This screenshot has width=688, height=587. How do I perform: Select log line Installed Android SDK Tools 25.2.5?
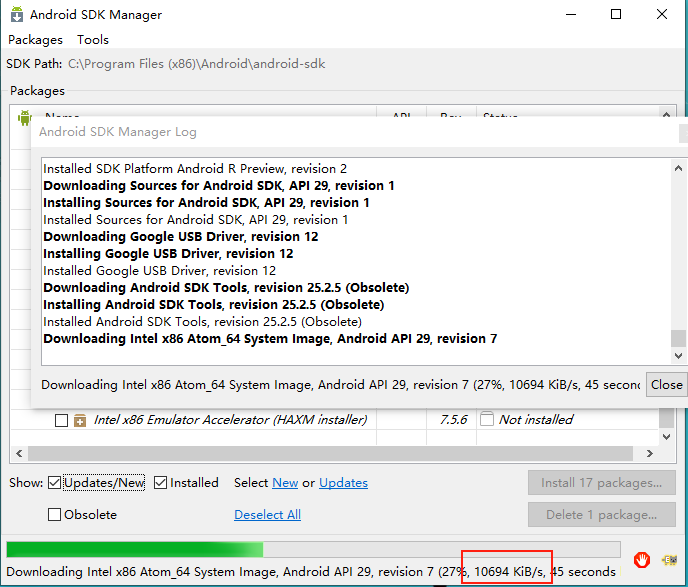(202, 322)
